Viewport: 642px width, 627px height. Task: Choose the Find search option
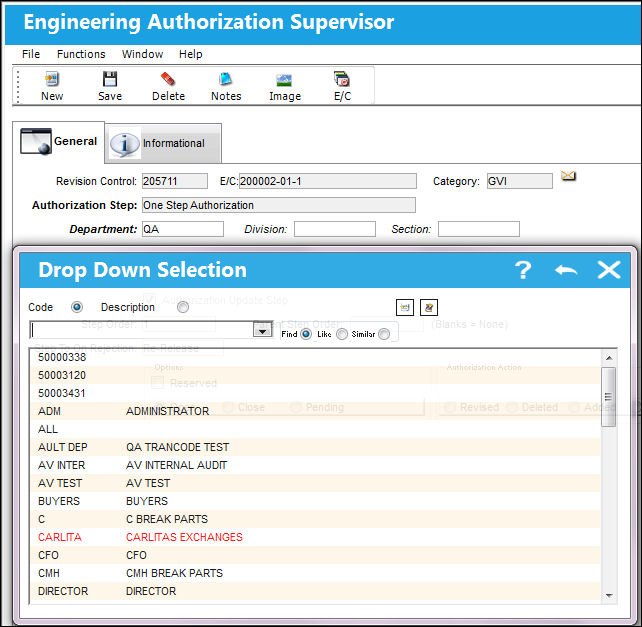pyautogui.click(x=306, y=334)
